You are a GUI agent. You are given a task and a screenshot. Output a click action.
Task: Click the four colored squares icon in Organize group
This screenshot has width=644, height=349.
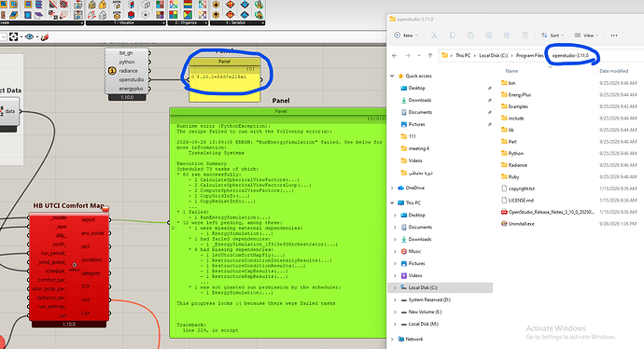click(174, 15)
